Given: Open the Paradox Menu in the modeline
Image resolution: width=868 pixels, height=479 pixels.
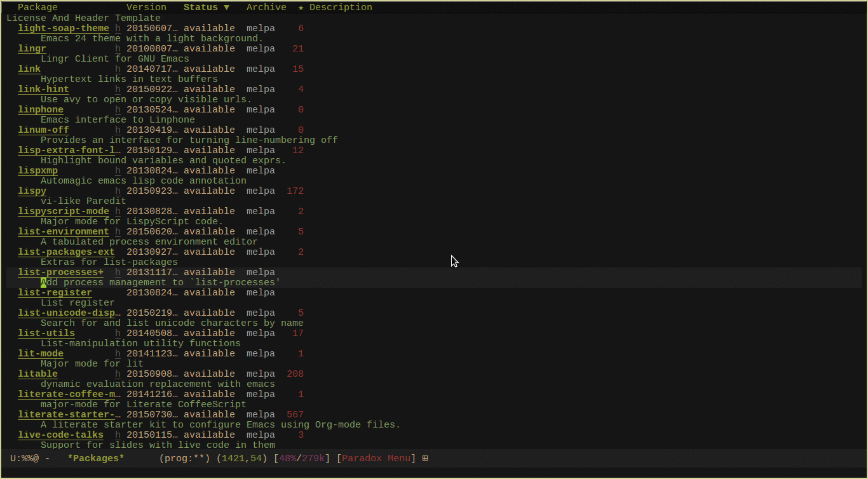Looking at the screenshot, I should pos(377,457).
